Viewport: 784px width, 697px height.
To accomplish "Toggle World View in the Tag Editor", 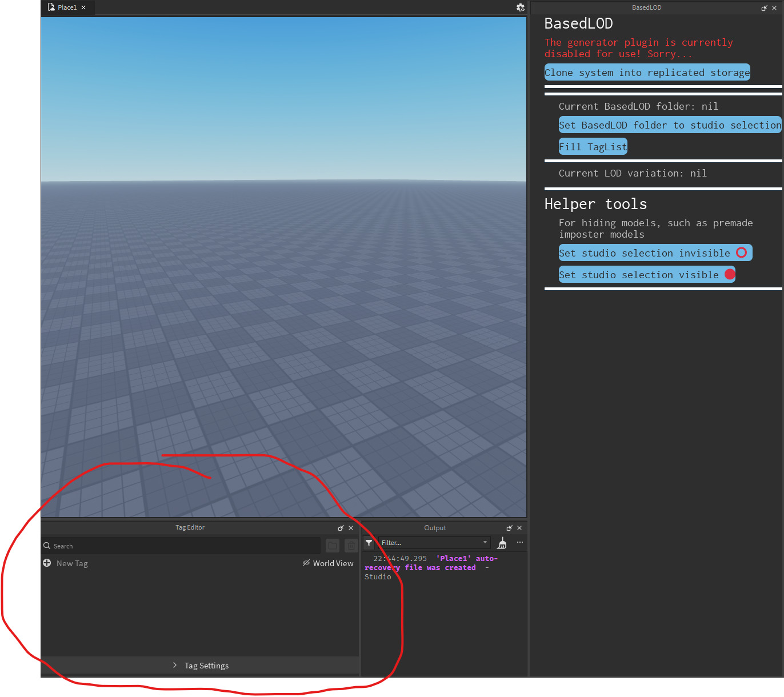I will click(327, 563).
